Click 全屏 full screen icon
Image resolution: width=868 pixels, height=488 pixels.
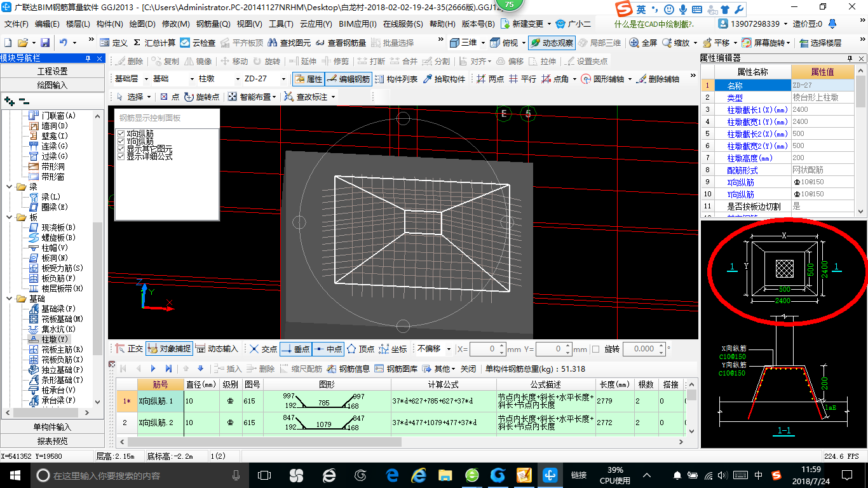coord(643,43)
